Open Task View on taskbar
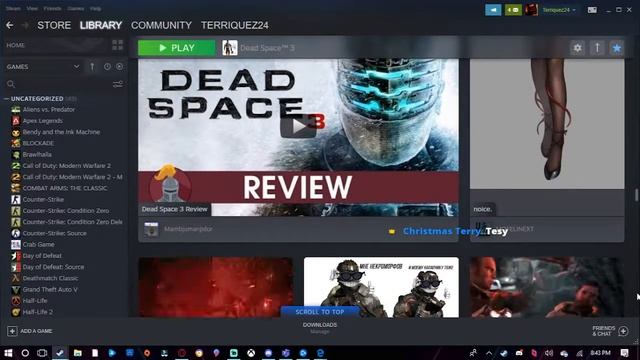Image resolution: width=640 pixels, height=360 pixels. click(x=42, y=353)
